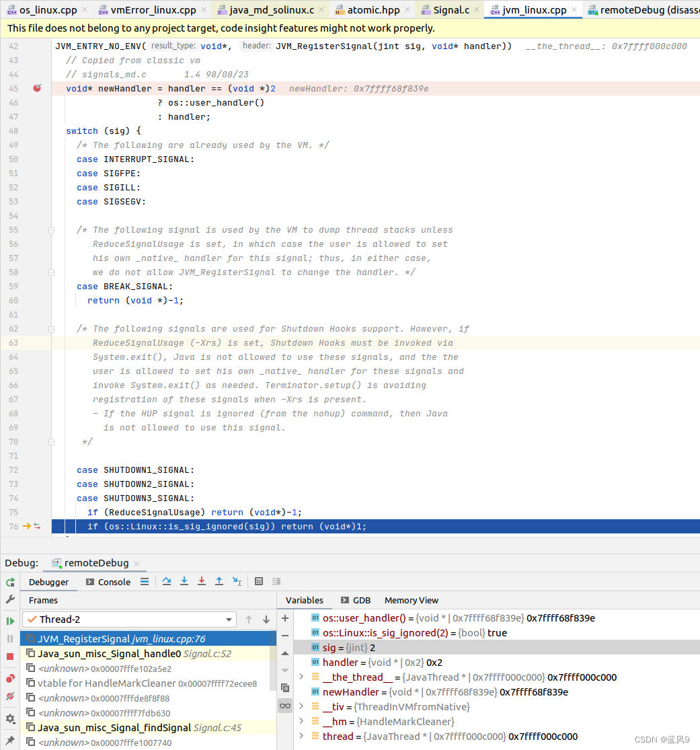Restore debugger layout icon
This screenshot has width=700, height=750.
tap(276, 582)
